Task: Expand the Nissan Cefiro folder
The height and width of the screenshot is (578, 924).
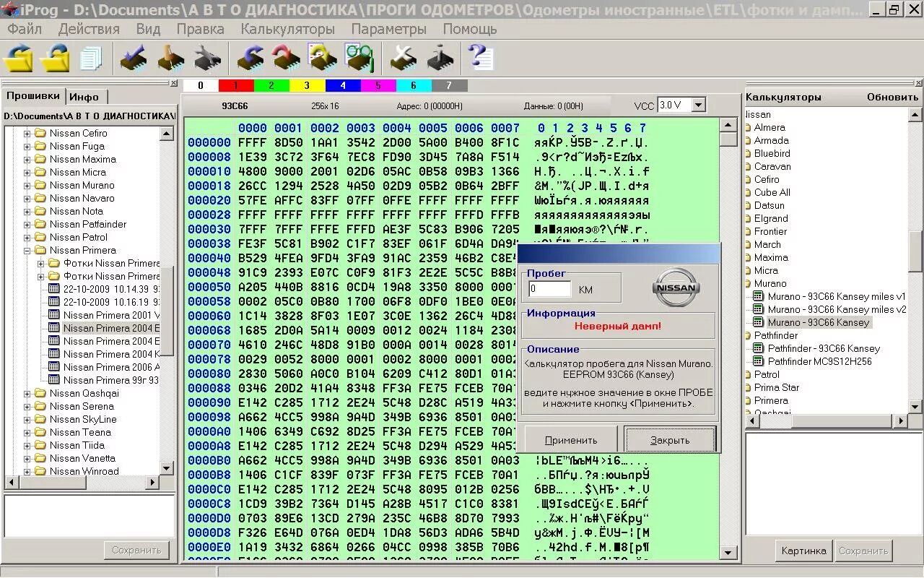Action: tap(27, 133)
